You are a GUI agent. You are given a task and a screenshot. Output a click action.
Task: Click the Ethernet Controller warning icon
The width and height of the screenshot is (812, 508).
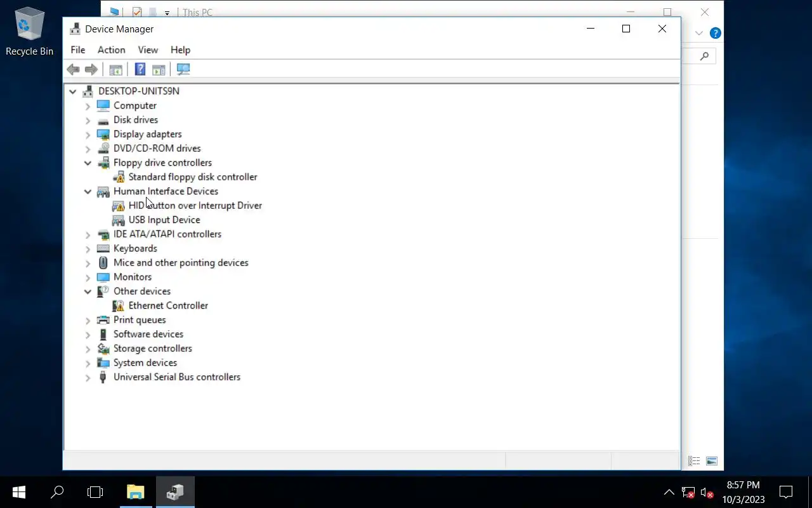pyautogui.click(x=118, y=305)
